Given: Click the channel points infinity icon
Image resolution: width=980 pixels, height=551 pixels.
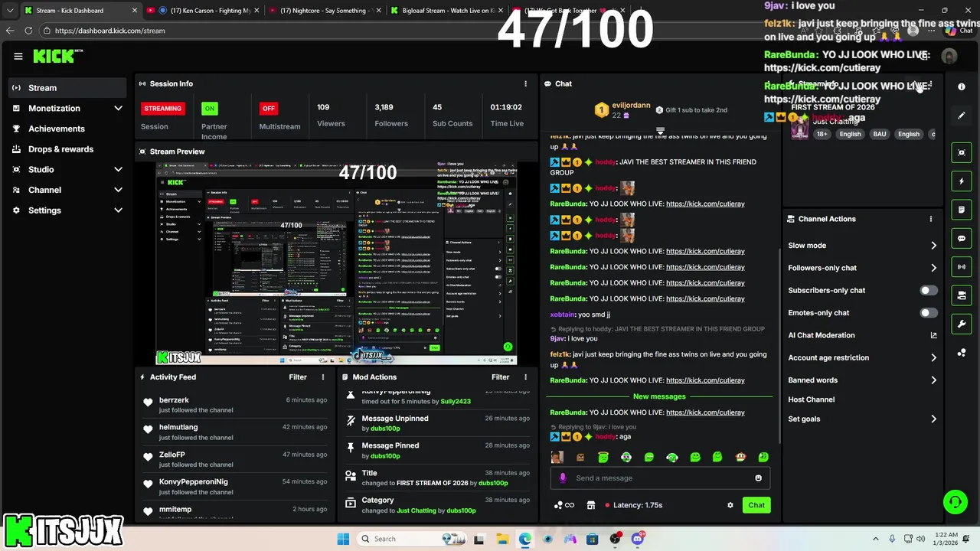Looking at the screenshot, I should [563, 505].
